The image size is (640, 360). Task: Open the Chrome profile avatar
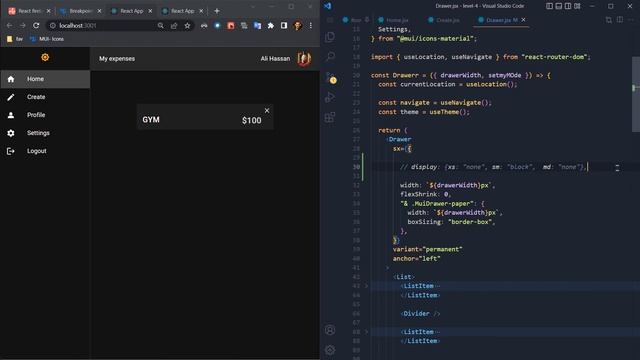[298, 25]
